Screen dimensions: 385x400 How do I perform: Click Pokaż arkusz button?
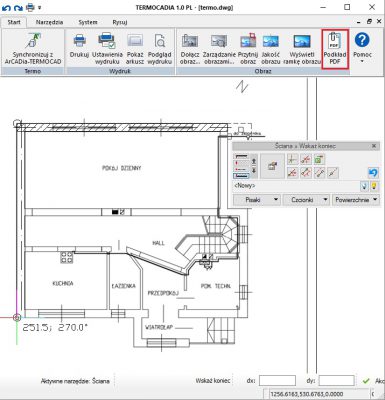[x=135, y=49]
